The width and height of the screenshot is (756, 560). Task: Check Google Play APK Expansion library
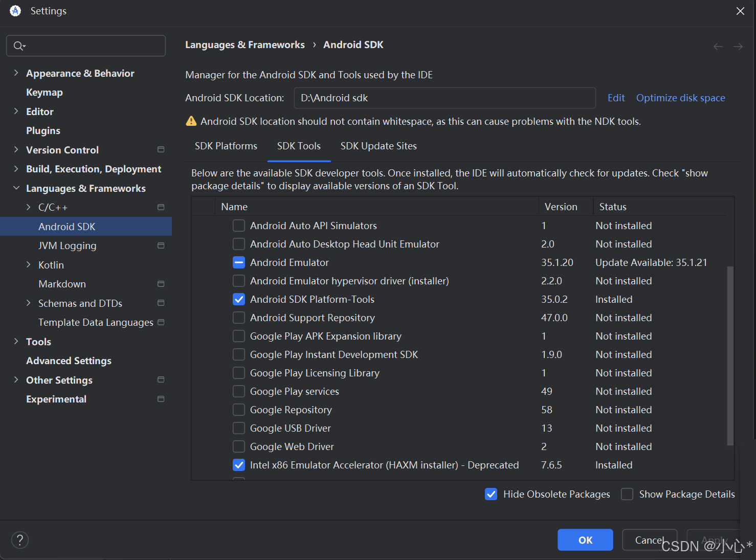239,336
